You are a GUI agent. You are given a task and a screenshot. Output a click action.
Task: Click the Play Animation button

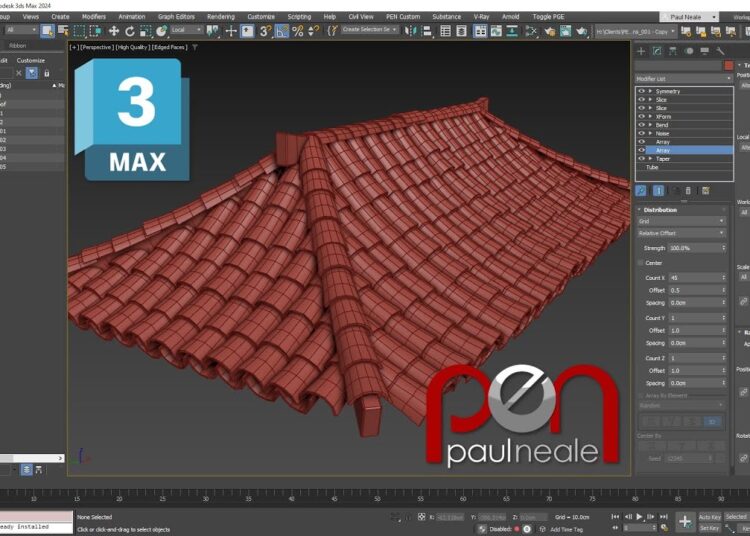(x=639, y=516)
